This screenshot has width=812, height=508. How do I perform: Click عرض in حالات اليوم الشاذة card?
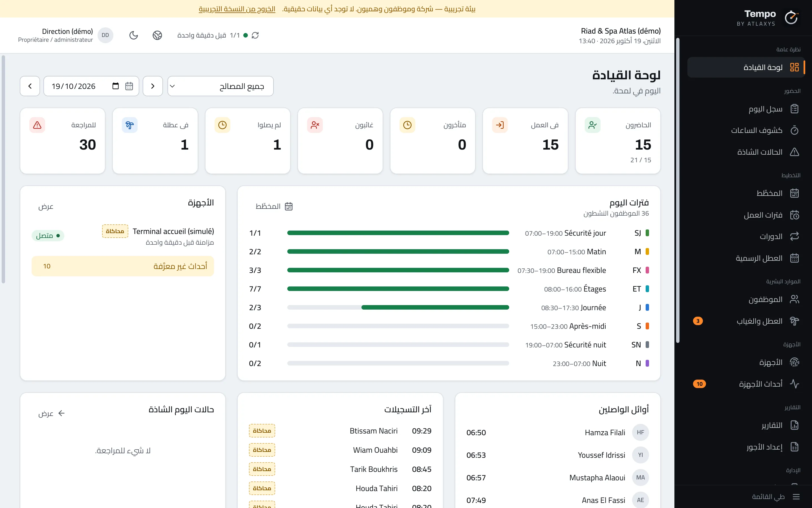(x=52, y=413)
